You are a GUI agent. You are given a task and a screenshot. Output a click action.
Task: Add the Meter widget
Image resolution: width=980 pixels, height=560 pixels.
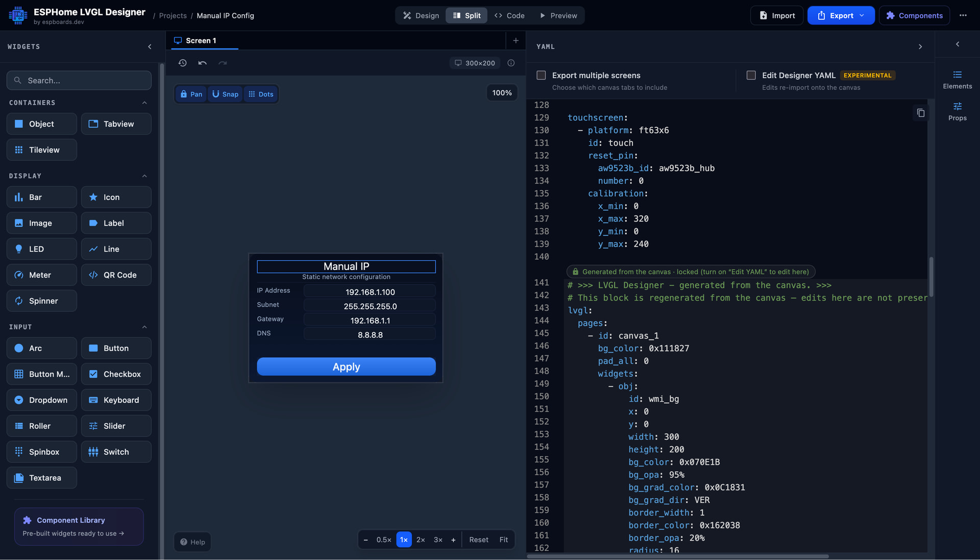42,275
